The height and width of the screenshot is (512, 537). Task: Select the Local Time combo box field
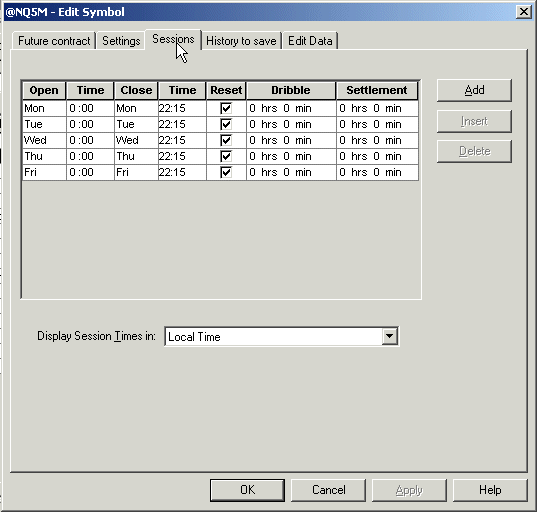pos(281,336)
